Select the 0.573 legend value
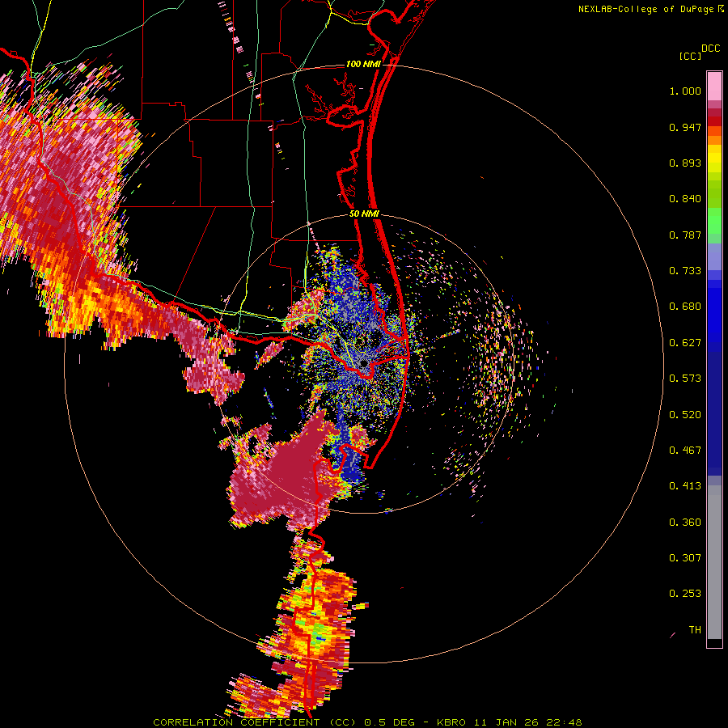This screenshot has width=728, height=728. (685, 379)
